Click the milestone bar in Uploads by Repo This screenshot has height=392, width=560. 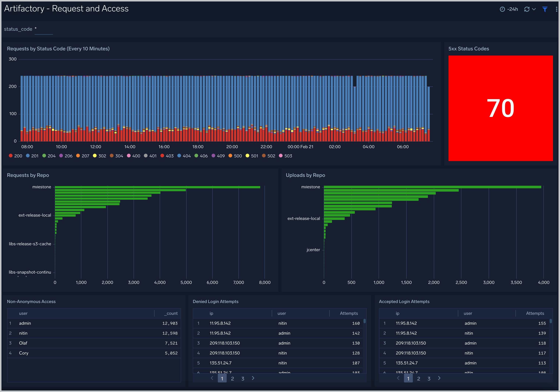point(433,187)
